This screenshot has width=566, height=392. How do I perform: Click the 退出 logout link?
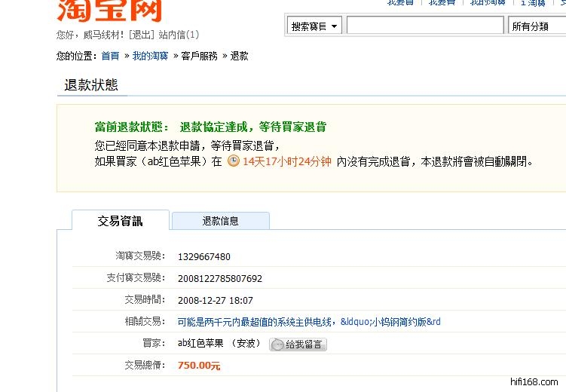pyautogui.click(x=141, y=35)
